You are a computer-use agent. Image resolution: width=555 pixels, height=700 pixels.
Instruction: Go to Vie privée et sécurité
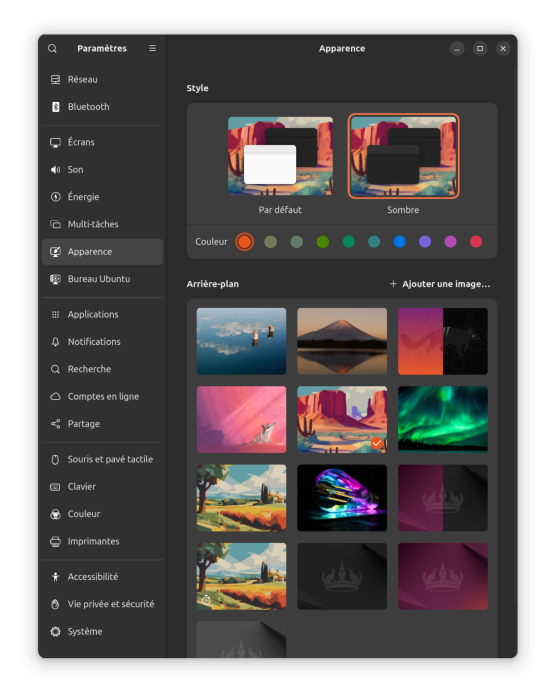[102, 604]
